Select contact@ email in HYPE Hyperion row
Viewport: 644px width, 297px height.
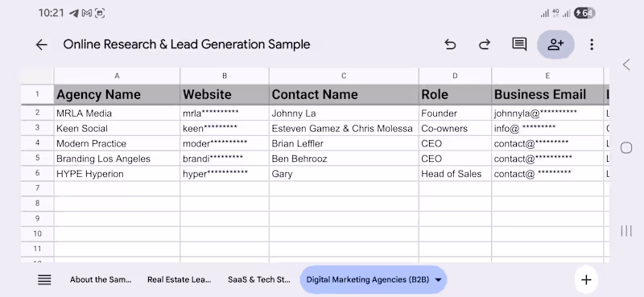click(547, 174)
